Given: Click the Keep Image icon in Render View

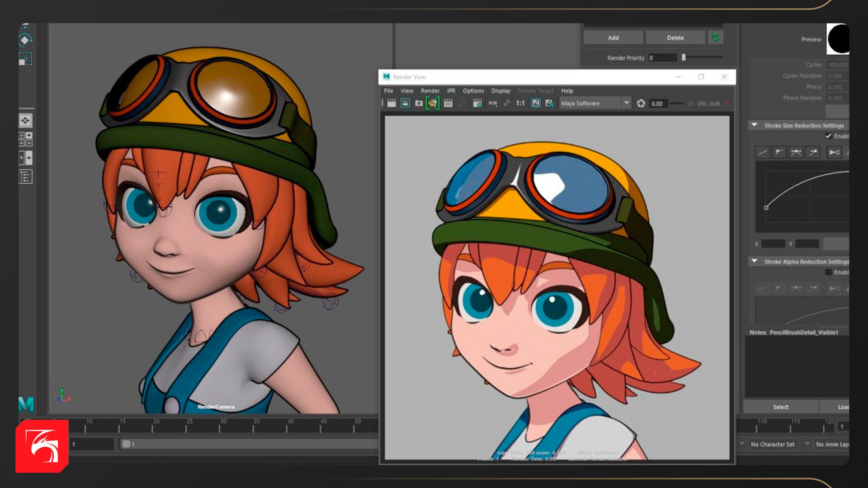Looking at the screenshot, I should click(536, 103).
